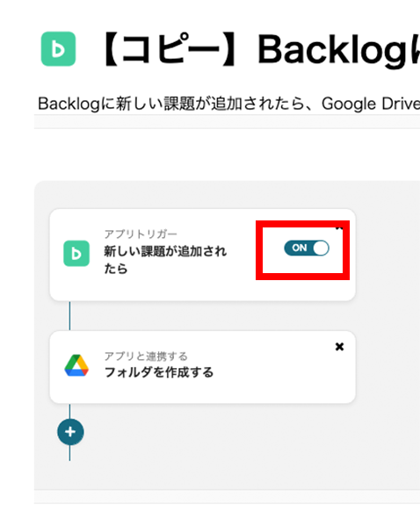Click the アプリと連携する label

tap(146, 357)
